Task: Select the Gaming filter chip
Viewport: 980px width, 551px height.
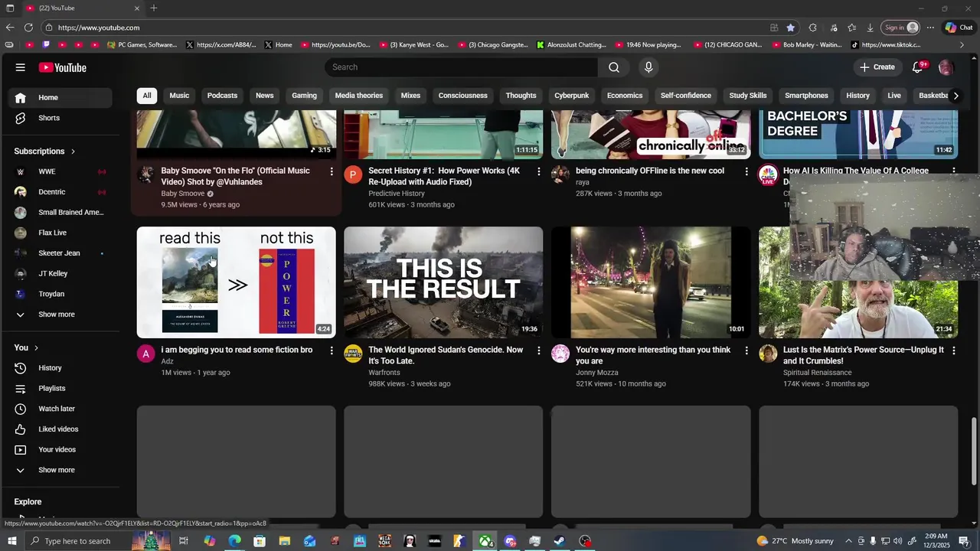Action: point(304,96)
